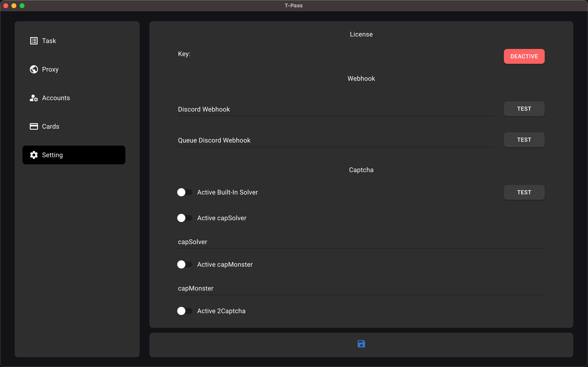Viewport: 588px width, 367px height.
Task: Enable the Active Built-In Solver toggle
Action: [184, 192]
